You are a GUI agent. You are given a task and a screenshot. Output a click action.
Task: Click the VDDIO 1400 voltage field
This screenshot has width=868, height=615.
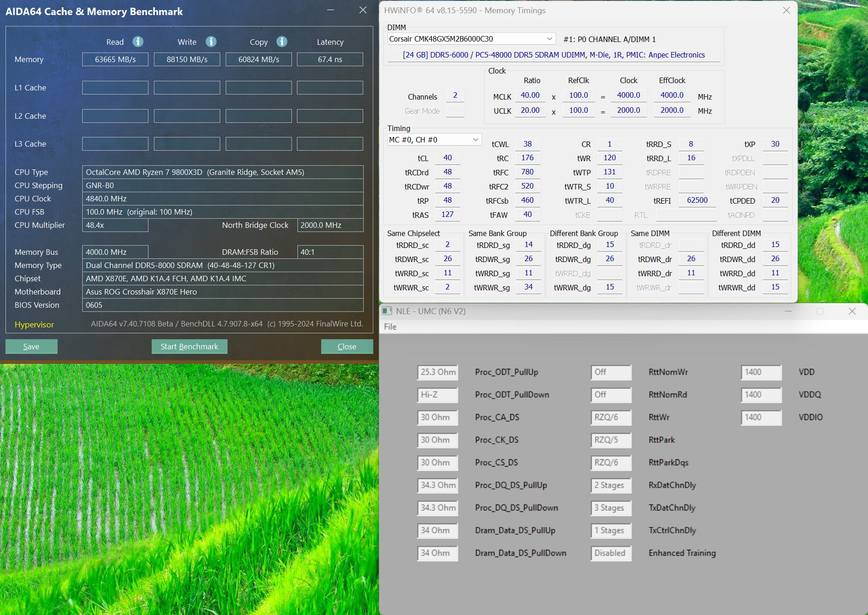pos(761,417)
